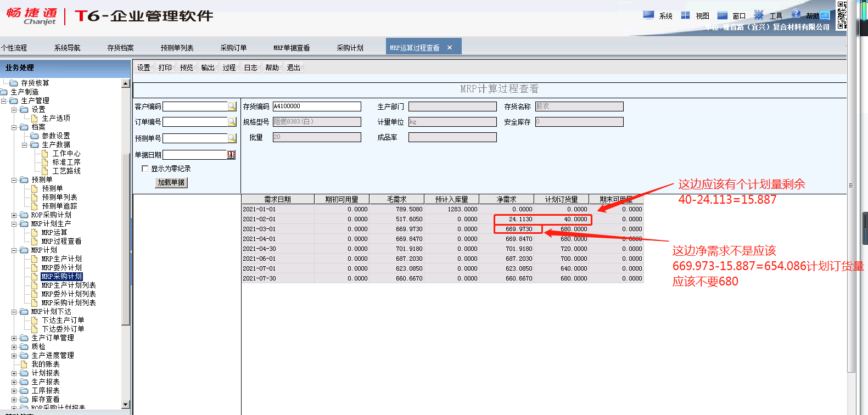
Task: Collapse the 生产数据 tree node
Action: (25, 145)
